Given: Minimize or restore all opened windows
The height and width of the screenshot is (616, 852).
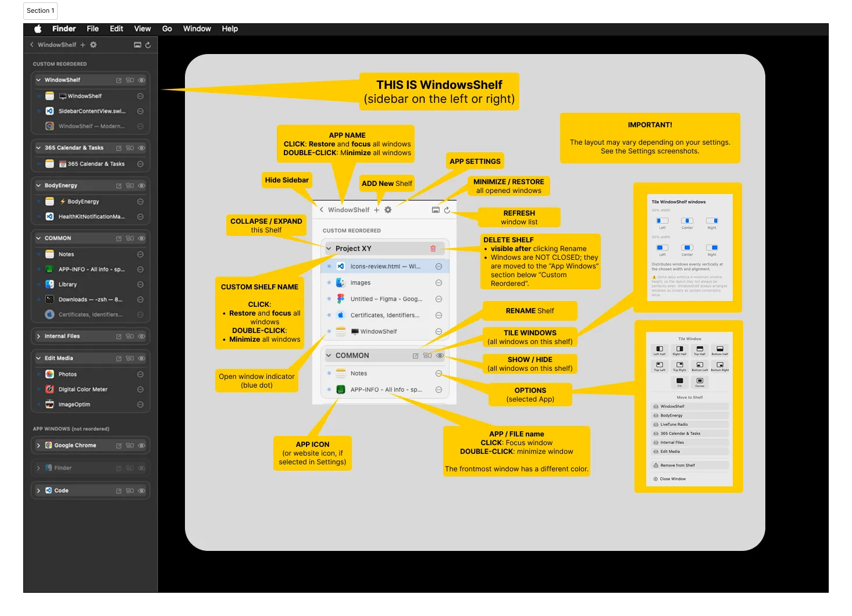Looking at the screenshot, I should coord(137,45).
